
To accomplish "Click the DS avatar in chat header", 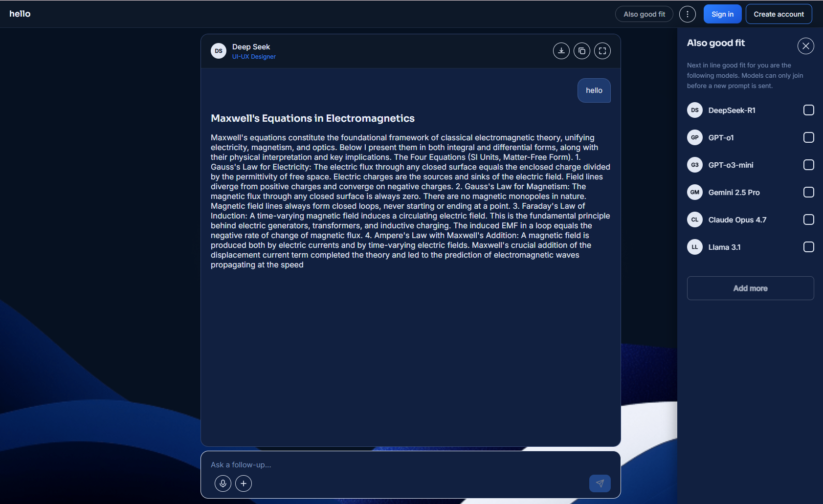I will (x=219, y=51).
